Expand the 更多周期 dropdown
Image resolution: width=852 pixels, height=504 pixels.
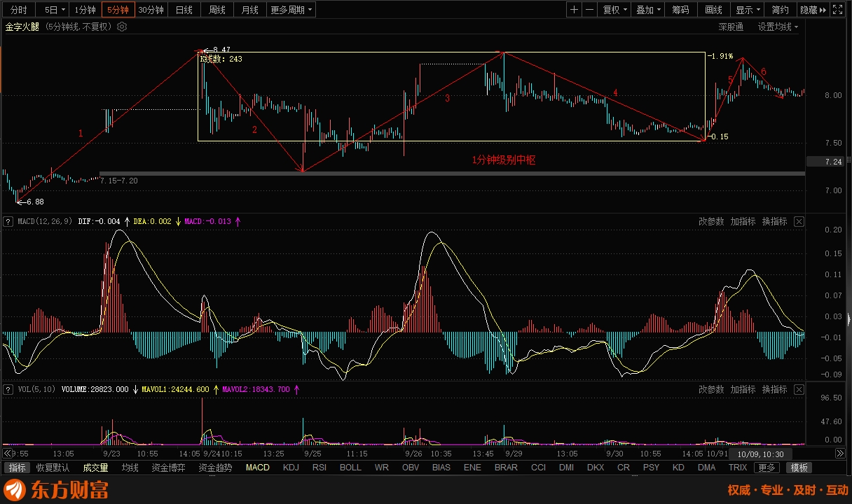[x=291, y=10]
